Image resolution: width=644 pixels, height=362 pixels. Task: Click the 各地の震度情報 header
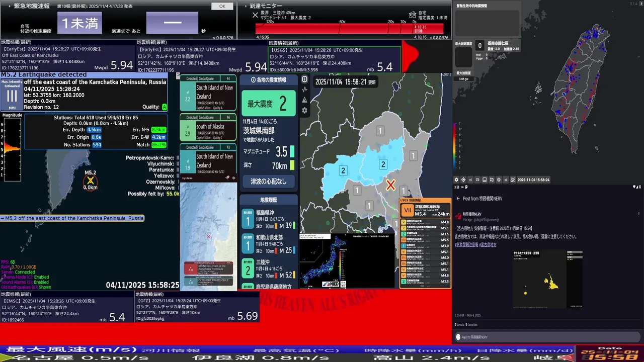coord(269,80)
